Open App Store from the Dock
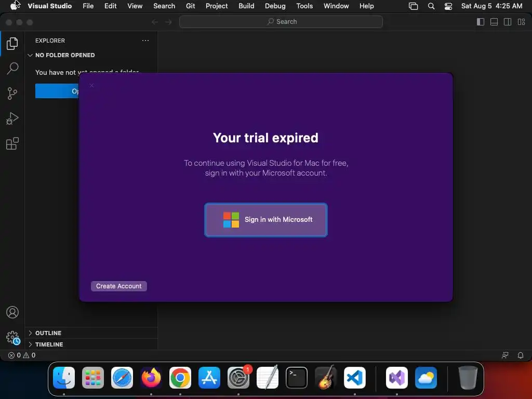The image size is (532, 399). (209, 378)
